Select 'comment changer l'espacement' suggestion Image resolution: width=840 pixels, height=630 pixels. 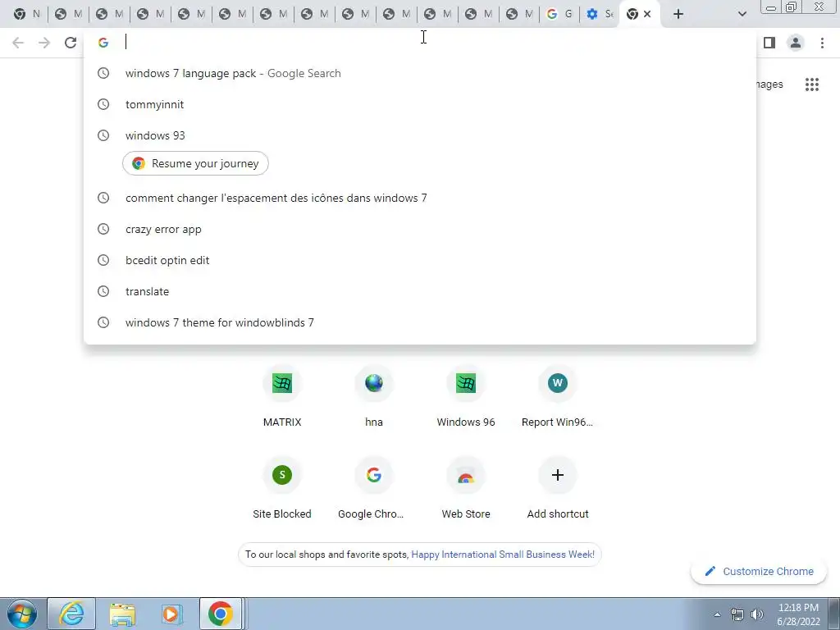(x=420, y=199)
